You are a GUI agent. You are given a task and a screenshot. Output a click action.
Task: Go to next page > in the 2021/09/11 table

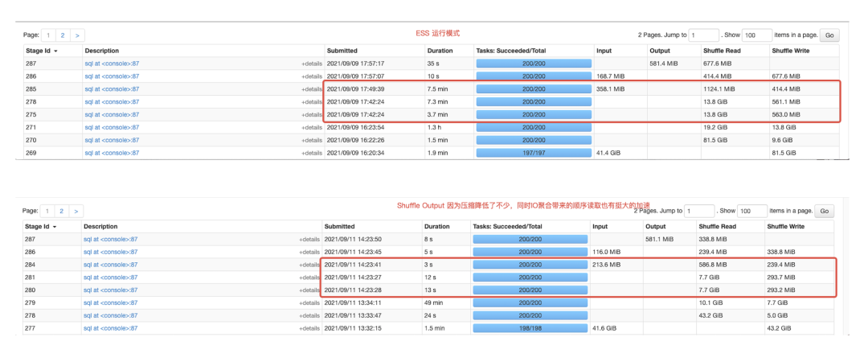76,212
